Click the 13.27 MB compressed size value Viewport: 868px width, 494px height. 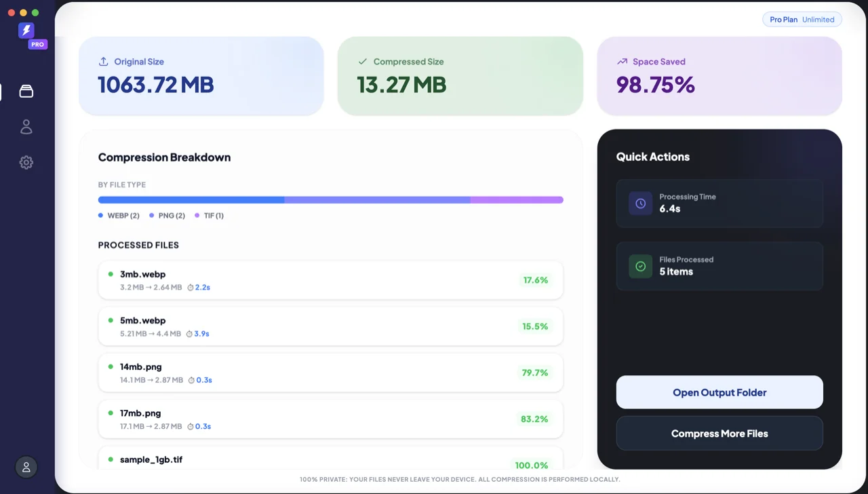click(x=401, y=85)
